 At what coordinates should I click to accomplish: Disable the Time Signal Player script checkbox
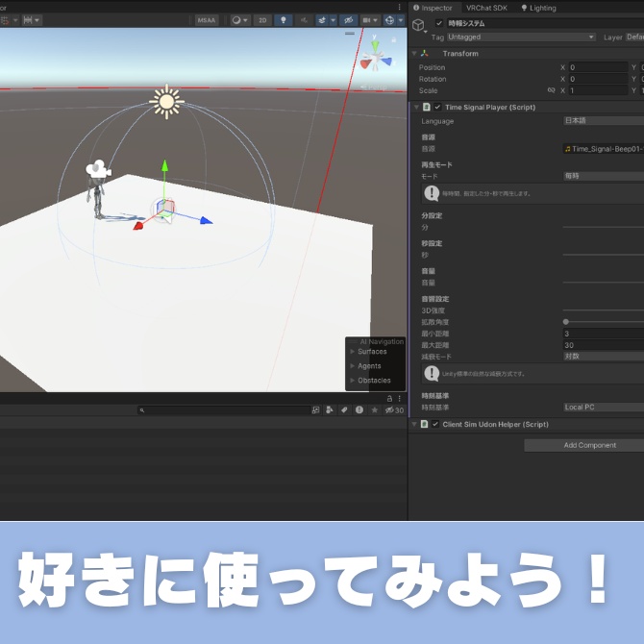tap(437, 107)
